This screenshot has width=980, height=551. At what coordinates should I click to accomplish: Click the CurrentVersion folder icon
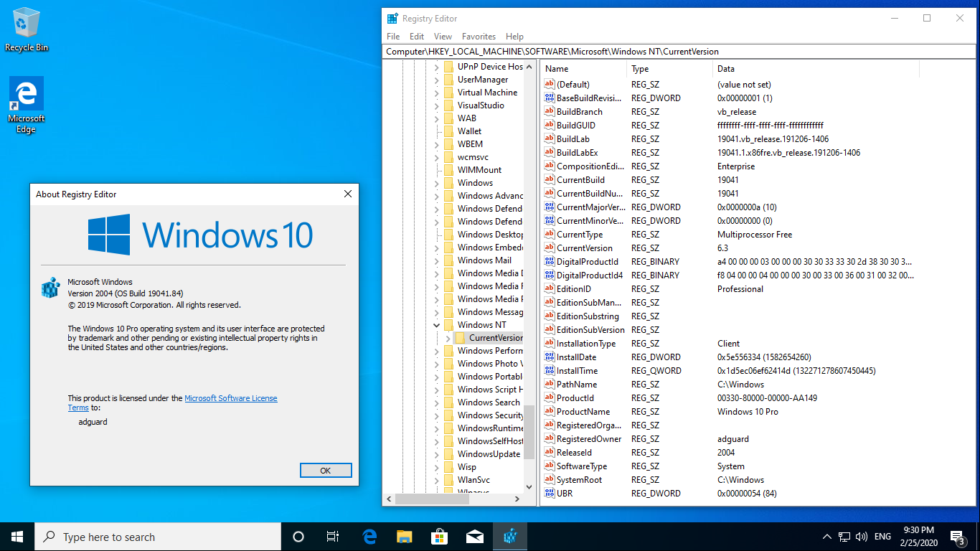coord(460,338)
